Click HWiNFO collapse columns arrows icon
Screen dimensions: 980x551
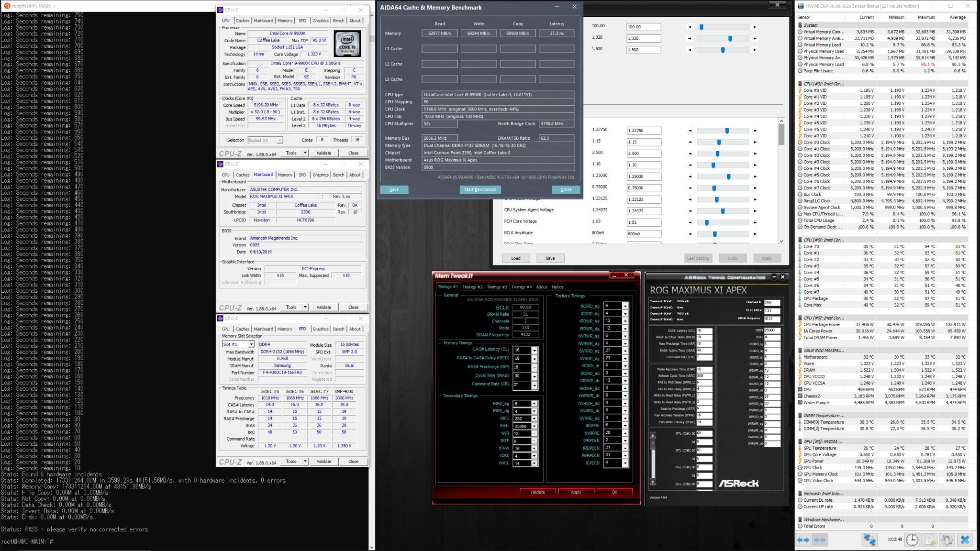pos(820,540)
